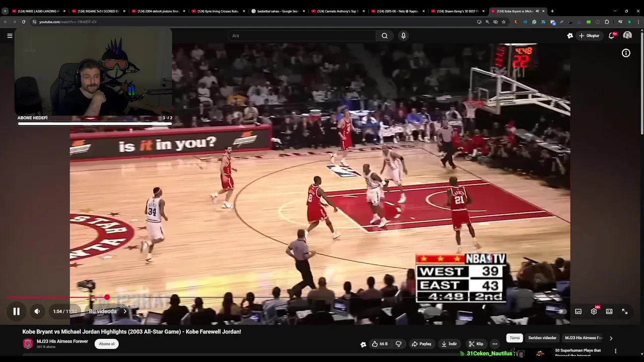
Task: Open player settings gear
Action: pos(594,311)
